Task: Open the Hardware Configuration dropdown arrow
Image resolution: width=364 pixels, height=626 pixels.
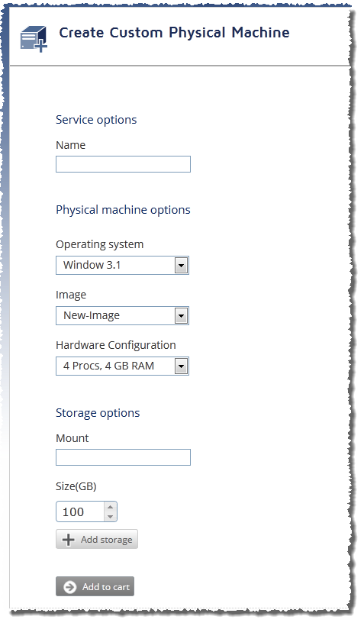Action: coord(181,366)
